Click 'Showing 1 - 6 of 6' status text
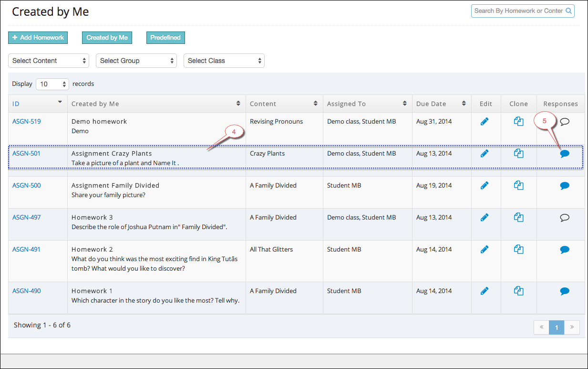The width and height of the screenshot is (588, 369). (x=42, y=325)
